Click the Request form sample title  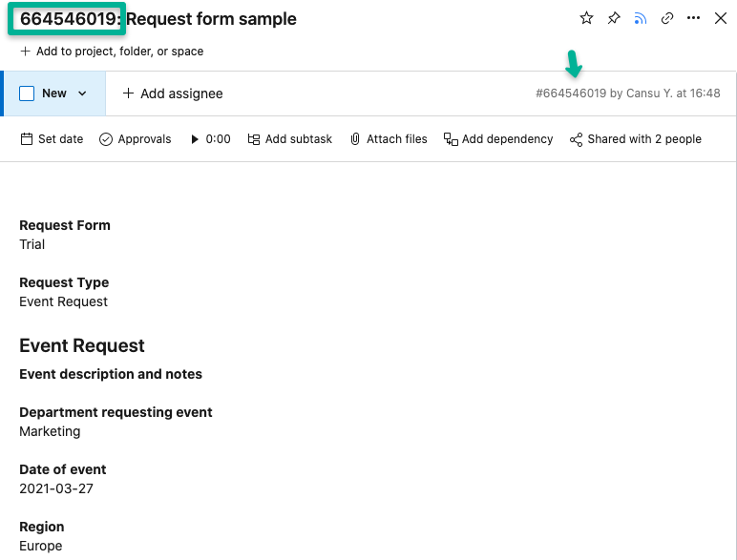pos(211,19)
